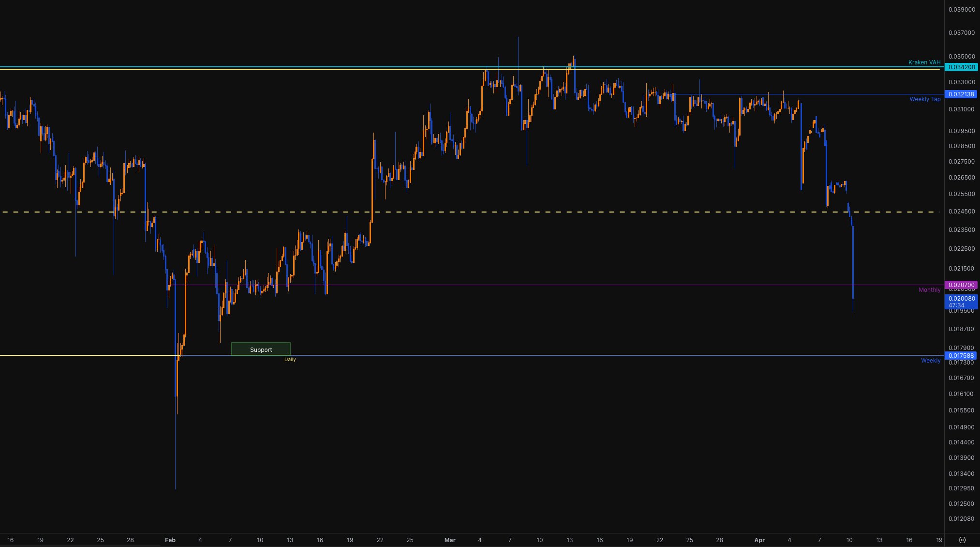Image resolution: width=980 pixels, height=547 pixels.
Task: Select the purple Monthly horizontal line
Action: (x=580, y=285)
